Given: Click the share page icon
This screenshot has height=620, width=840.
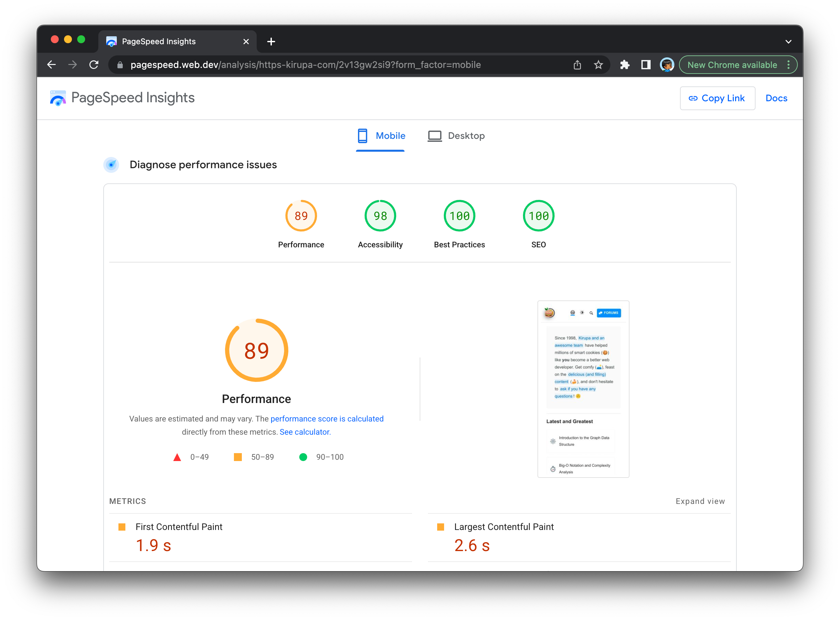Looking at the screenshot, I should 577,65.
